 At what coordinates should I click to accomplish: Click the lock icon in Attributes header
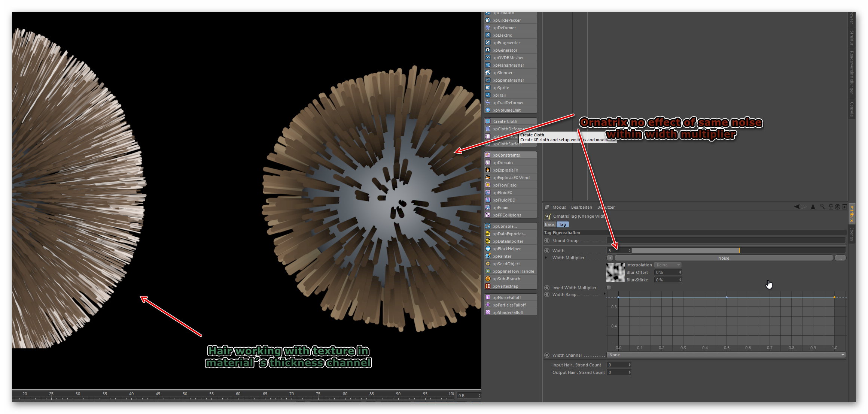pyautogui.click(x=831, y=207)
